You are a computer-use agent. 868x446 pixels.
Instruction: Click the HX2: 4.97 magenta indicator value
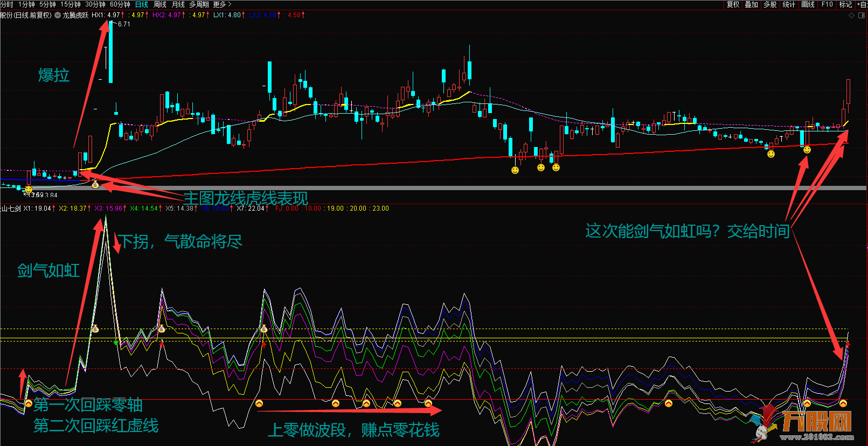tap(167, 15)
